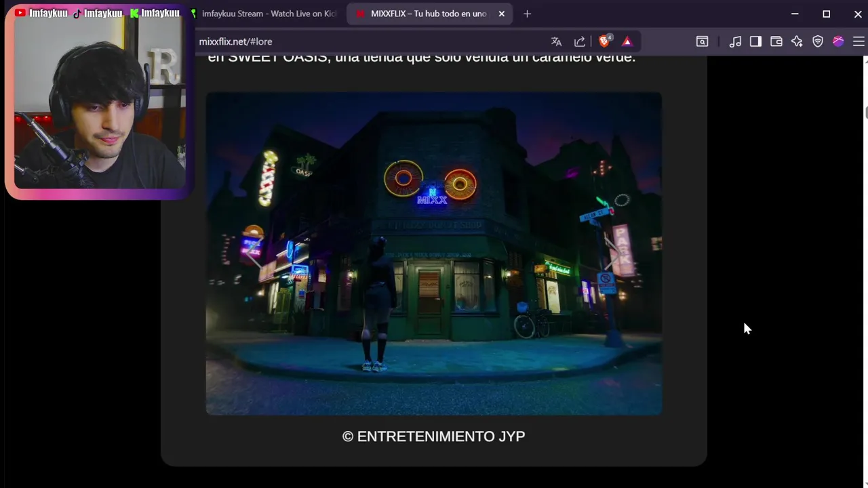868x488 pixels.
Task: Click the share page icon in address bar
Action: [x=580, y=41]
